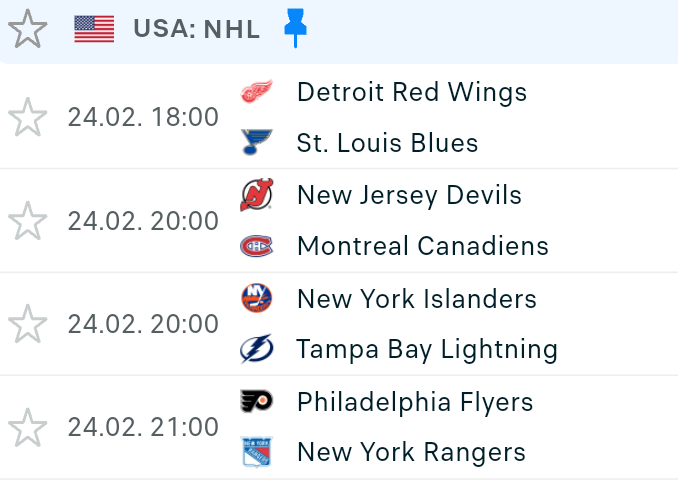The image size is (678, 489).
Task: Open Detroit Red Wings team name
Action: (x=411, y=92)
